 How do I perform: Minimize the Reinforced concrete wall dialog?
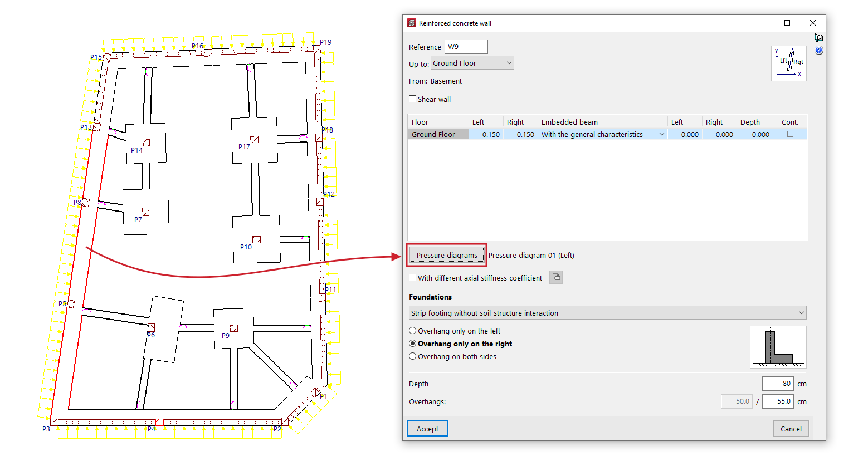click(x=762, y=23)
